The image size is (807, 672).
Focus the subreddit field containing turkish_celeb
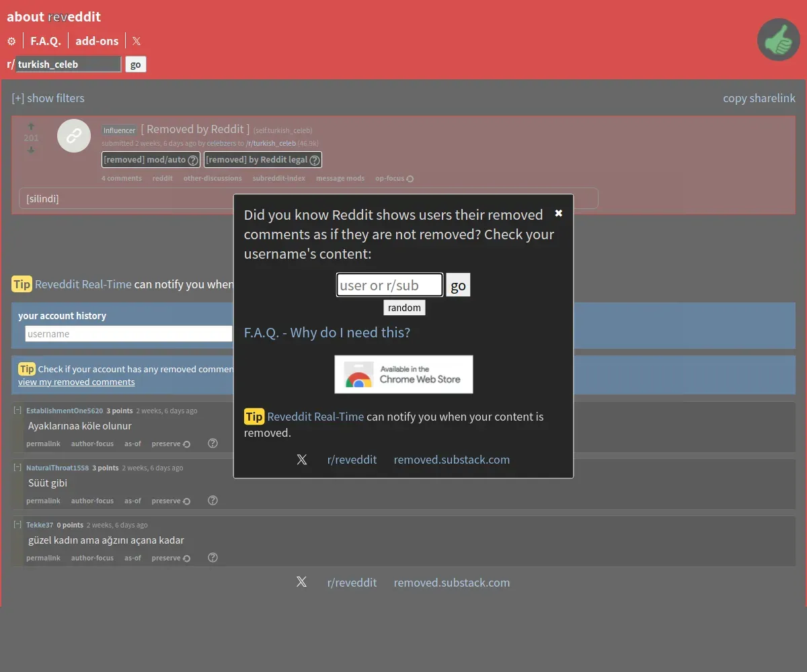(x=68, y=65)
